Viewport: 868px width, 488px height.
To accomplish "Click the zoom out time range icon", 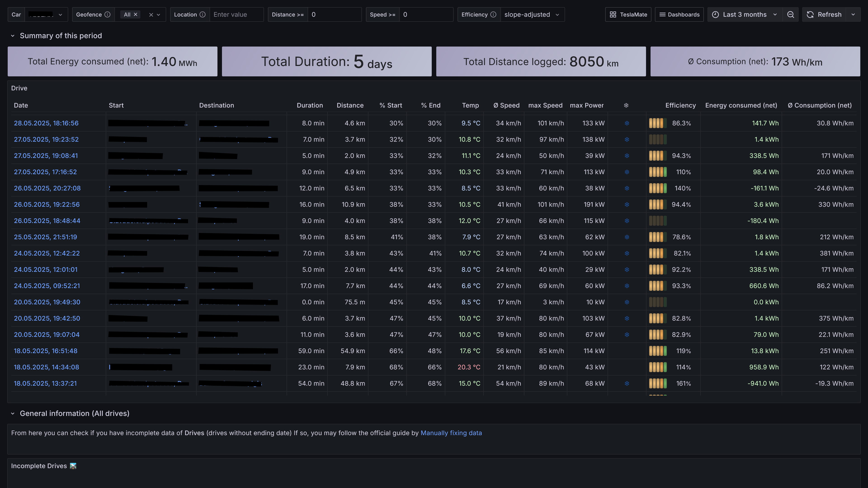I will (x=790, y=14).
